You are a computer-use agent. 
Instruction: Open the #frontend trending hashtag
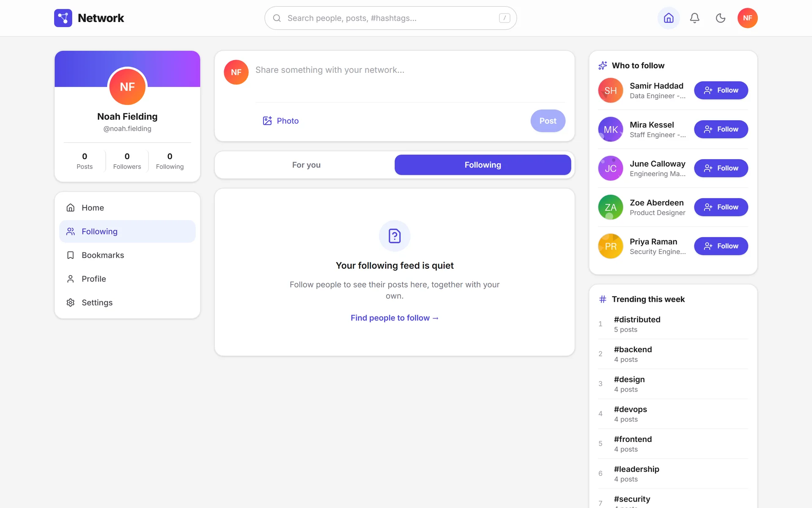pos(633,439)
